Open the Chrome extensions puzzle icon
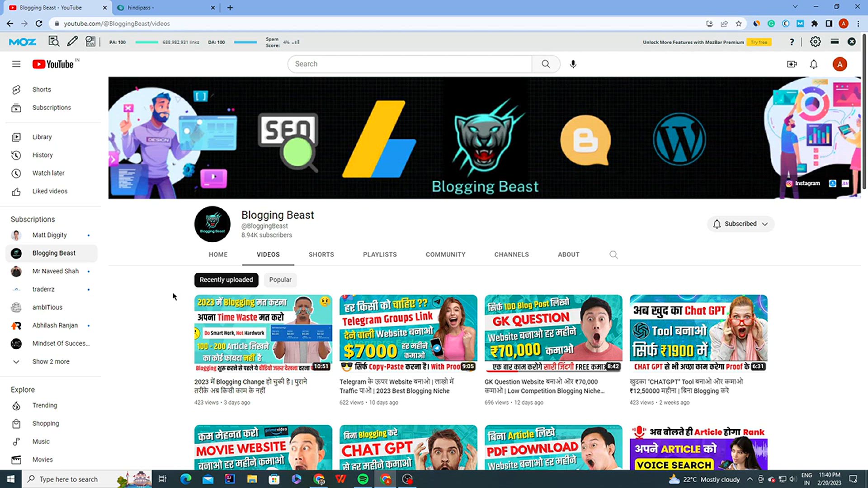Screen dimensions: 868x488 [814, 23]
